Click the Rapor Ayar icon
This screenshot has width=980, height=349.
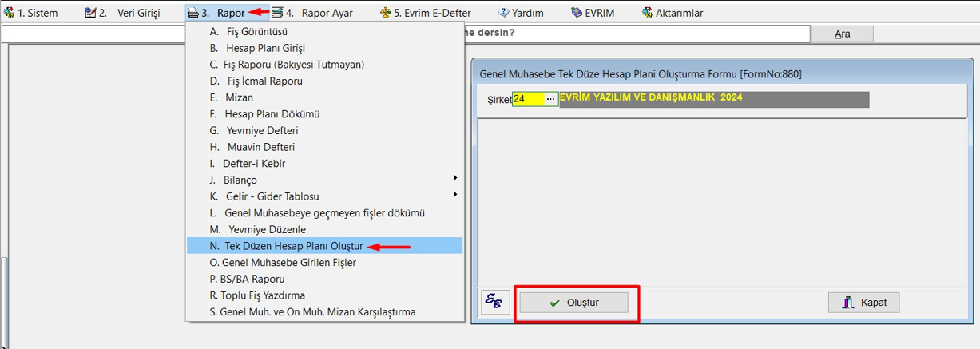point(277,13)
